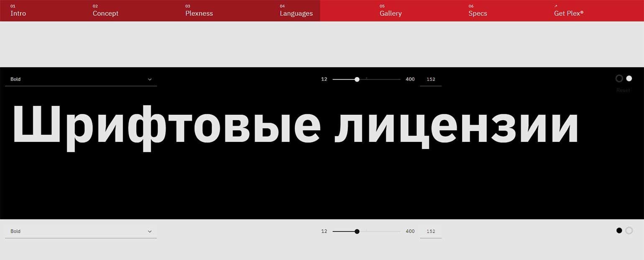644x260 pixels.
Task: Go to the Intro section
Action: [18, 13]
